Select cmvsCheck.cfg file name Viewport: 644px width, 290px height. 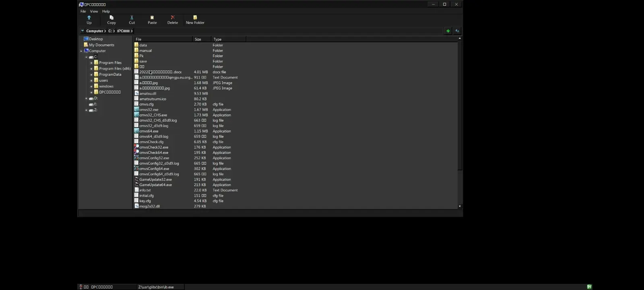tap(151, 142)
